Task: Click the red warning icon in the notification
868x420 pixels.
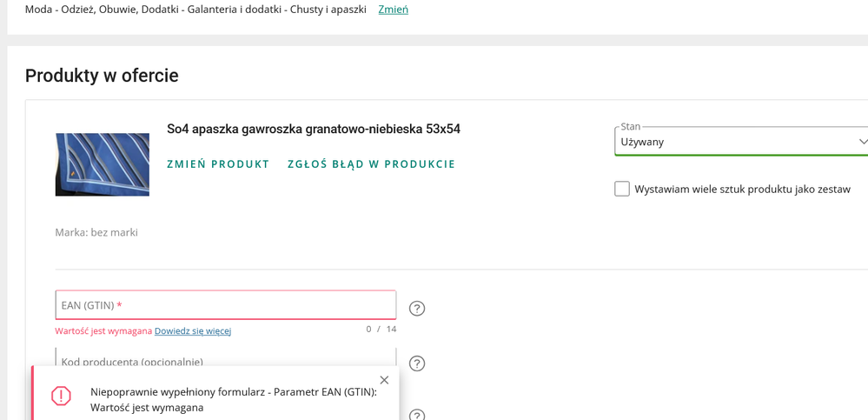Action: coord(61,396)
